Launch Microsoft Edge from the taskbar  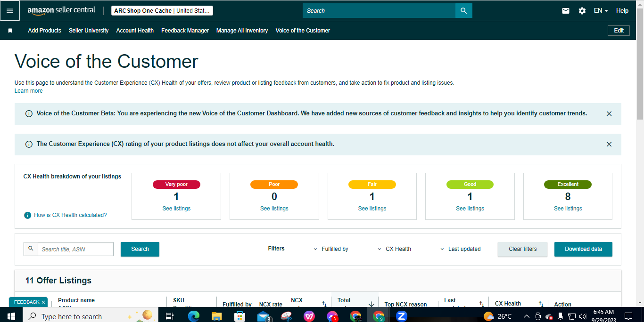tap(194, 316)
